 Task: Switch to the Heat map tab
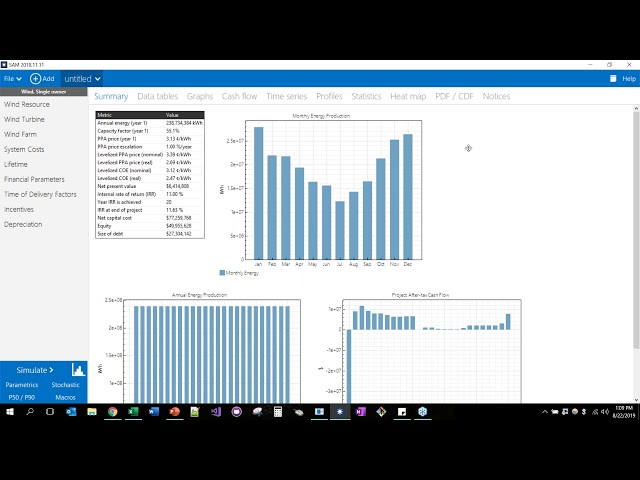click(x=408, y=96)
